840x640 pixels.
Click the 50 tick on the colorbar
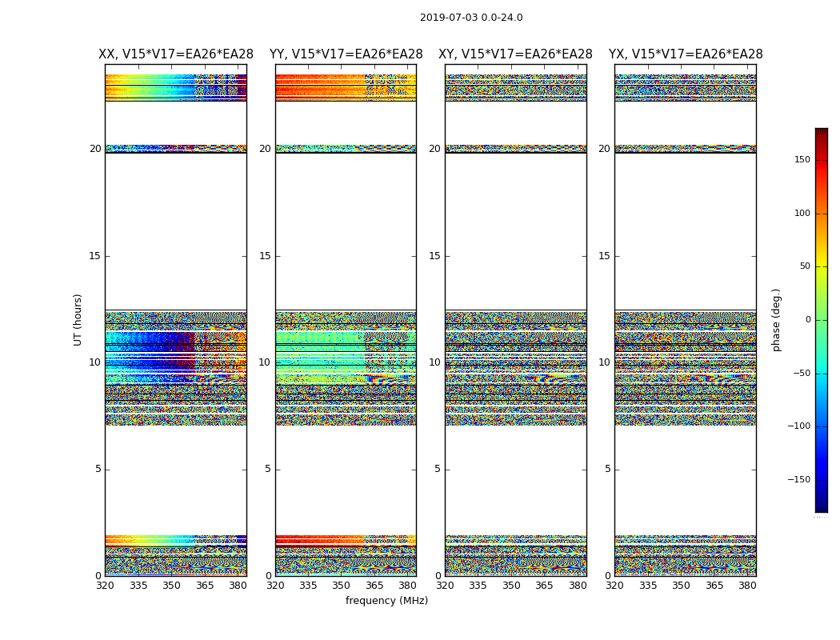click(x=805, y=266)
